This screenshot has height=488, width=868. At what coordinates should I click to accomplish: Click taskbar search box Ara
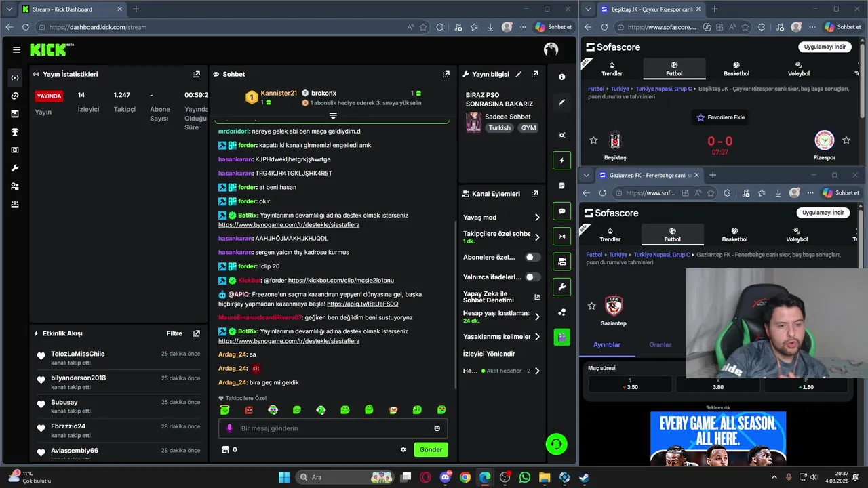346,477
